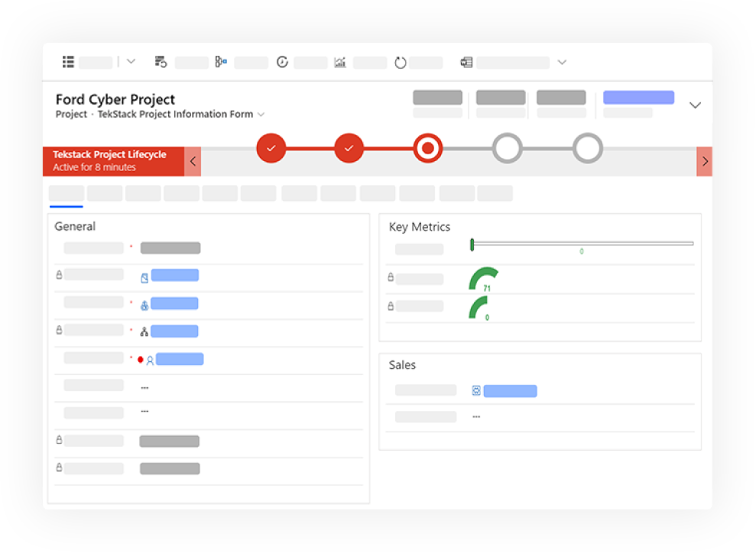Image resolution: width=756 pixels, height=553 pixels.
Task: Click the red right chevron to advance the lifecycle
Action: pyautogui.click(x=704, y=161)
